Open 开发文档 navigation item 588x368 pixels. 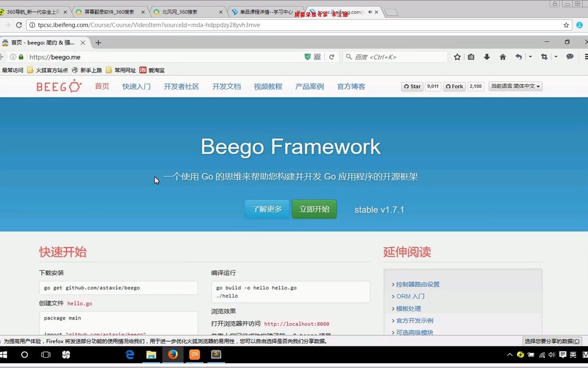(226, 86)
